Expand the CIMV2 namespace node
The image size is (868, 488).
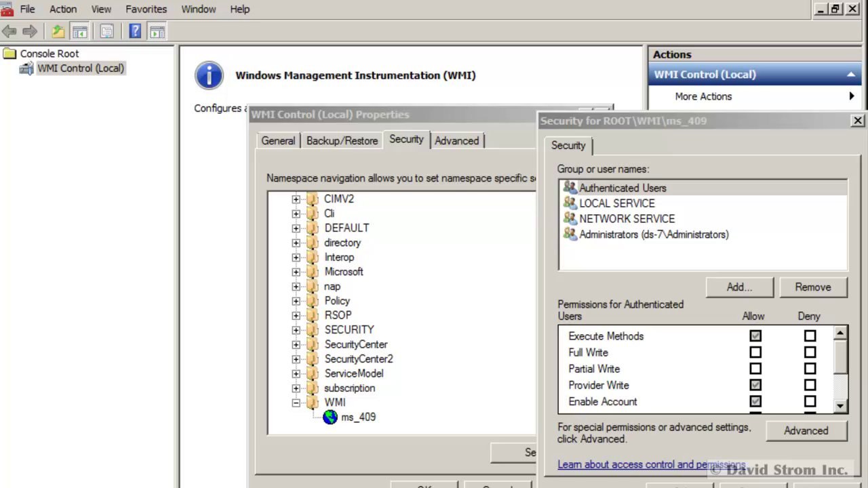tap(296, 199)
